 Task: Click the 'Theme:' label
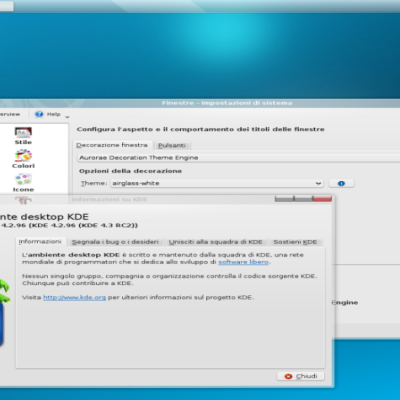tap(94, 183)
